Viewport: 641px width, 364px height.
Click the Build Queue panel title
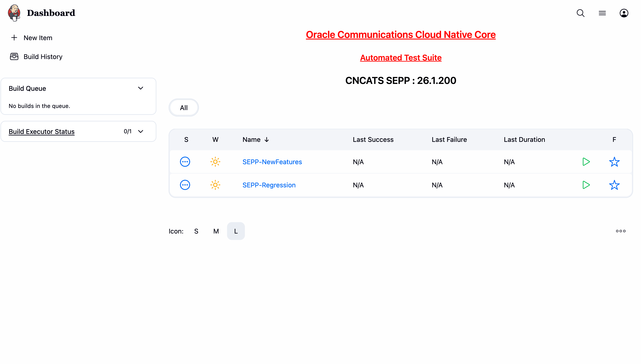click(27, 88)
